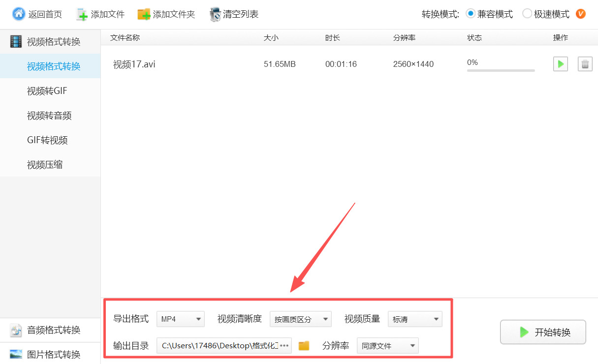Open the 视频质量 标清 dropdown
This screenshot has height=364, width=598.
[x=415, y=319]
